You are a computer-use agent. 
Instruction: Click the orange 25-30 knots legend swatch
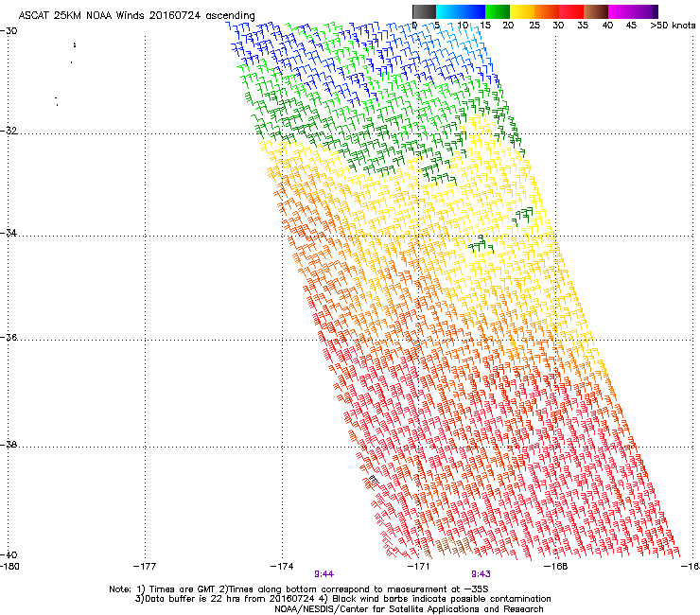click(547, 11)
